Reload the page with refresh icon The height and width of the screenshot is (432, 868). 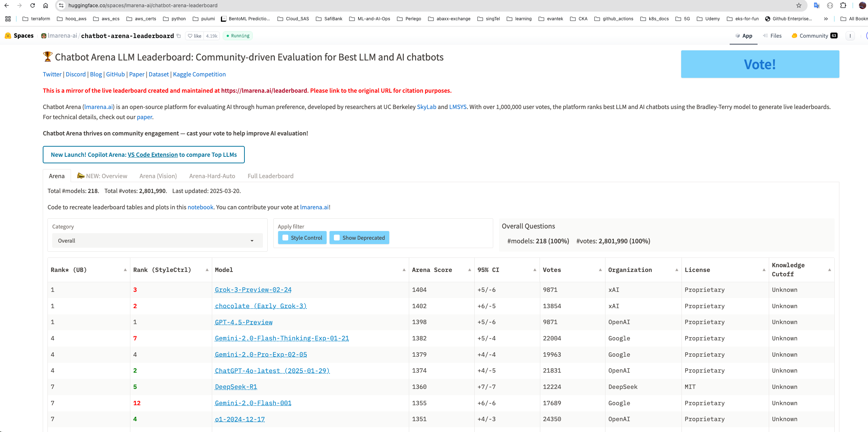[x=33, y=5]
